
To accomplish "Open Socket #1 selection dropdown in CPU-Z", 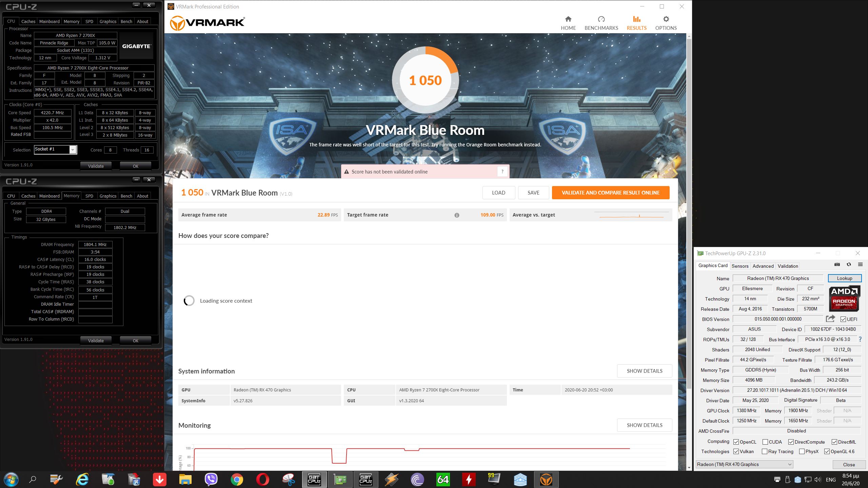I will (56, 149).
